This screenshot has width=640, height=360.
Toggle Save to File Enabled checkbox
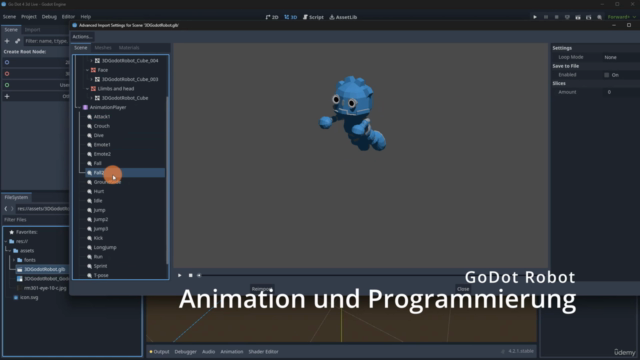(x=607, y=75)
